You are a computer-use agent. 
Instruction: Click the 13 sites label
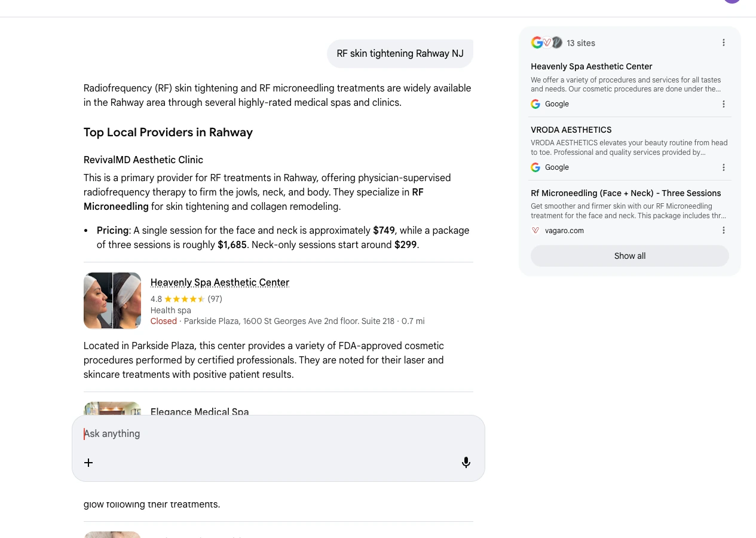coord(581,43)
